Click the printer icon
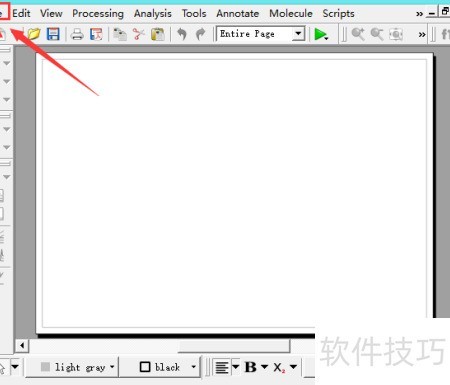This screenshot has width=450, height=385. pyautogui.click(x=77, y=34)
